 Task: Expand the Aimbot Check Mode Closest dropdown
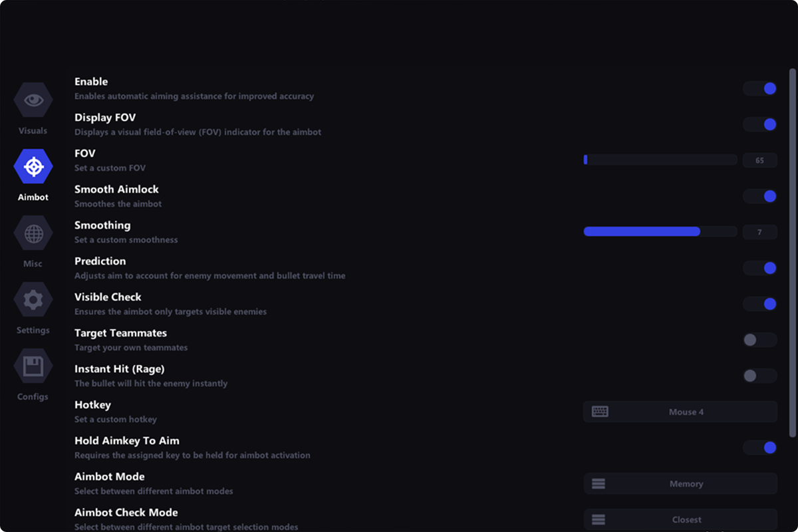[686, 519]
